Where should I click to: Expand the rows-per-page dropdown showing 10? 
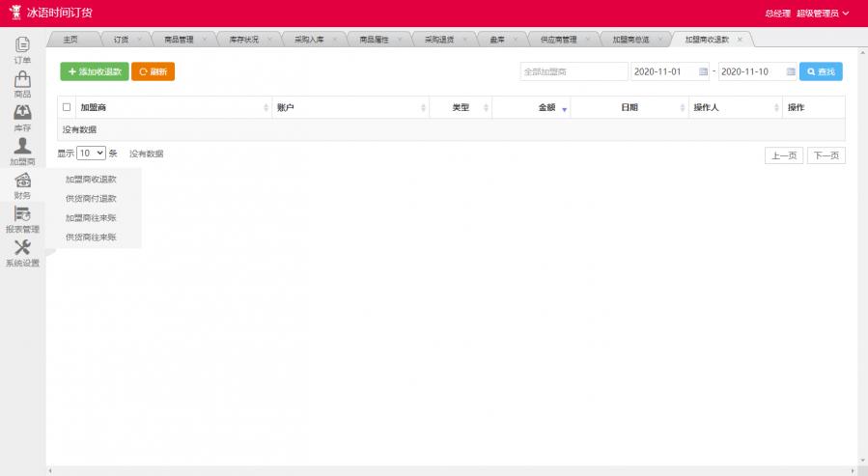coord(92,154)
